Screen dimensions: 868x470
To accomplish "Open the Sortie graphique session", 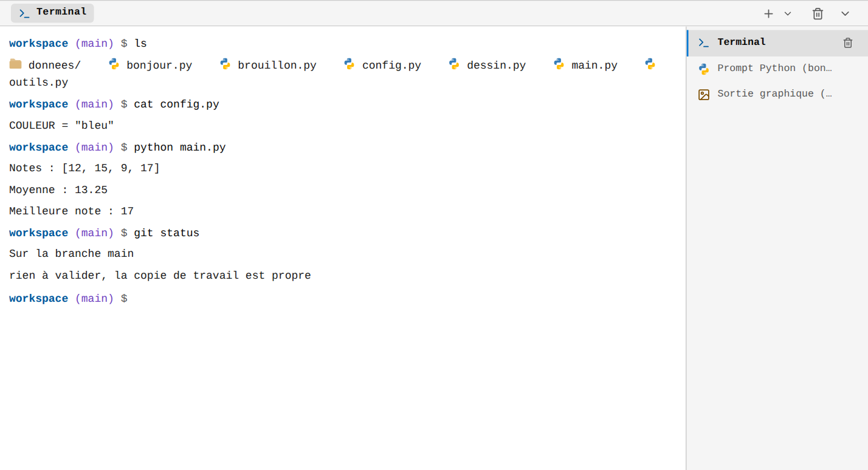I will 777,94.
